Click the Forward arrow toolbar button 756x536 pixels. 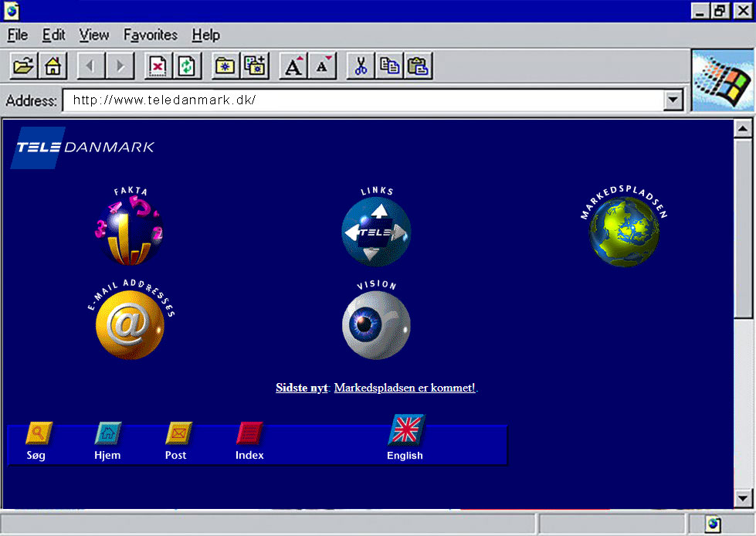[x=120, y=66]
